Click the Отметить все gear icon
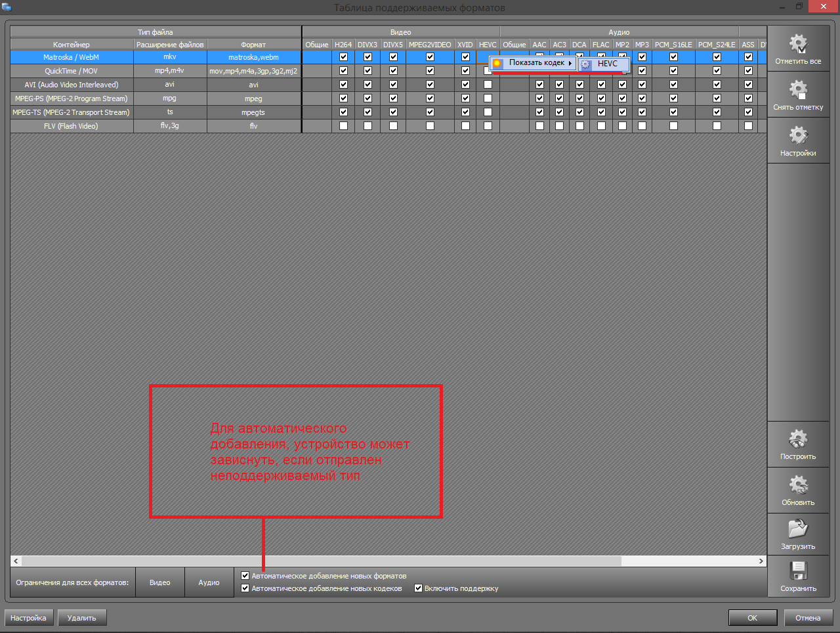840x633 pixels. pyautogui.click(x=798, y=45)
